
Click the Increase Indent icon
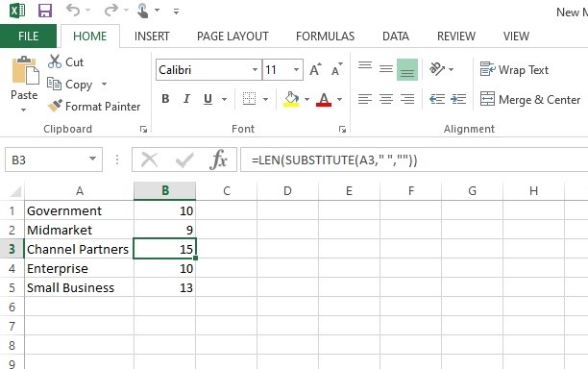coord(458,99)
